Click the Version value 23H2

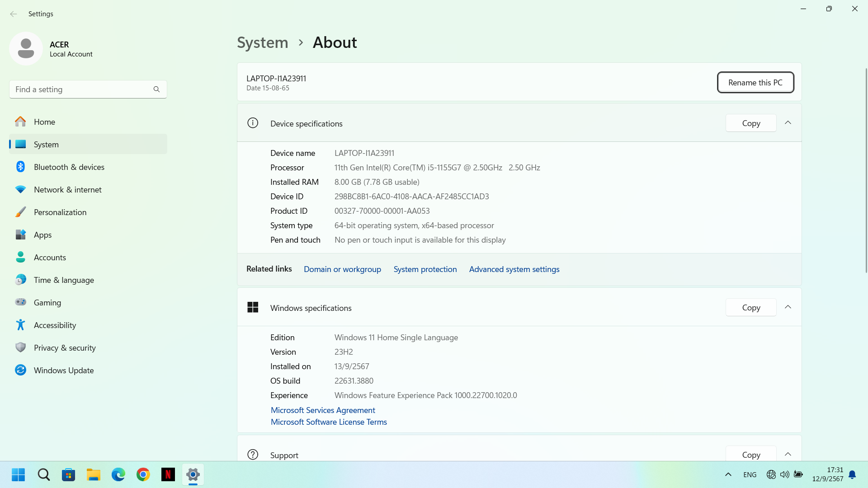tap(344, 352)
